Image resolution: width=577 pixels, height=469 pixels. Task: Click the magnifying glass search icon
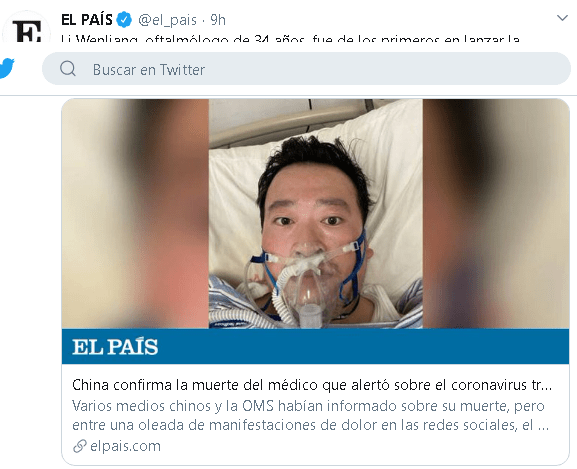click(x=68, y=68)
